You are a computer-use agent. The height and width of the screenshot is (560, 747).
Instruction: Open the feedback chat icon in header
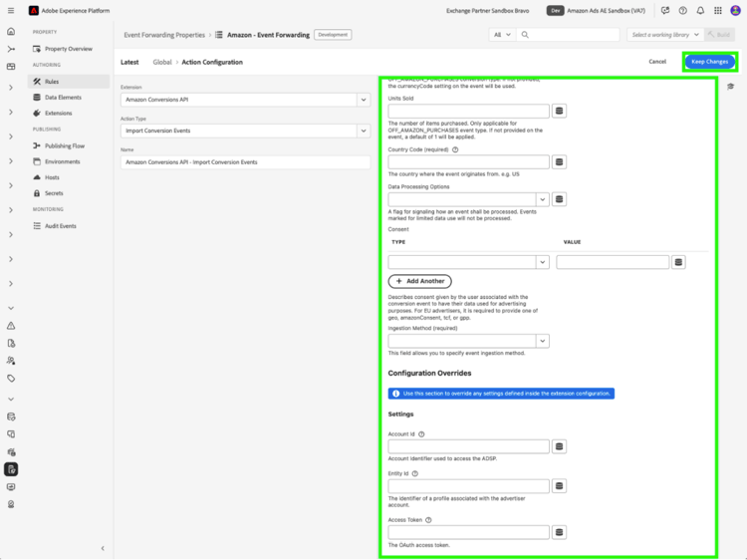tap(665, 11)
